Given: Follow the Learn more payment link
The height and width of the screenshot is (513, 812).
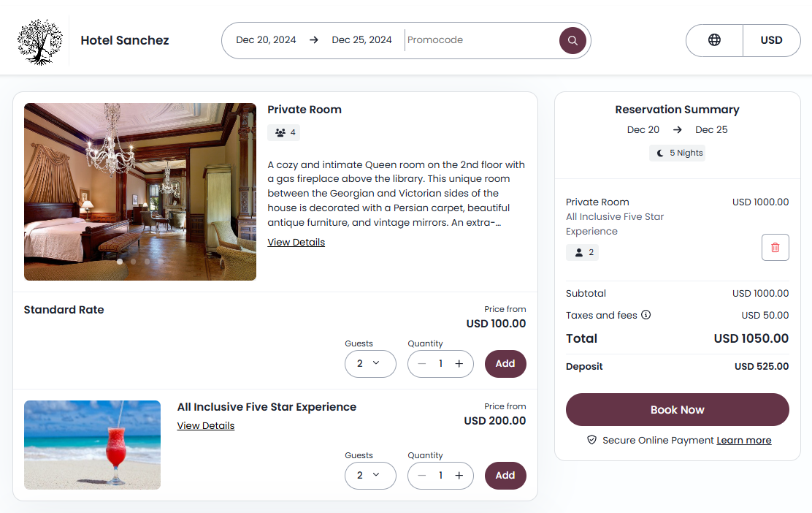Looking at the screenshot, I should pyautogui.click(x=743, y=441).
